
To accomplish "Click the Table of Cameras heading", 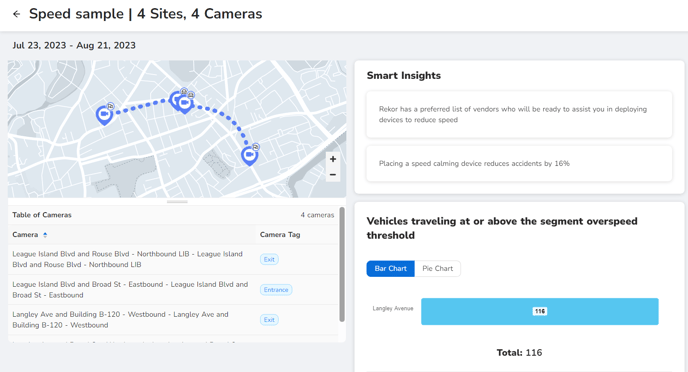I will (42, 215).
